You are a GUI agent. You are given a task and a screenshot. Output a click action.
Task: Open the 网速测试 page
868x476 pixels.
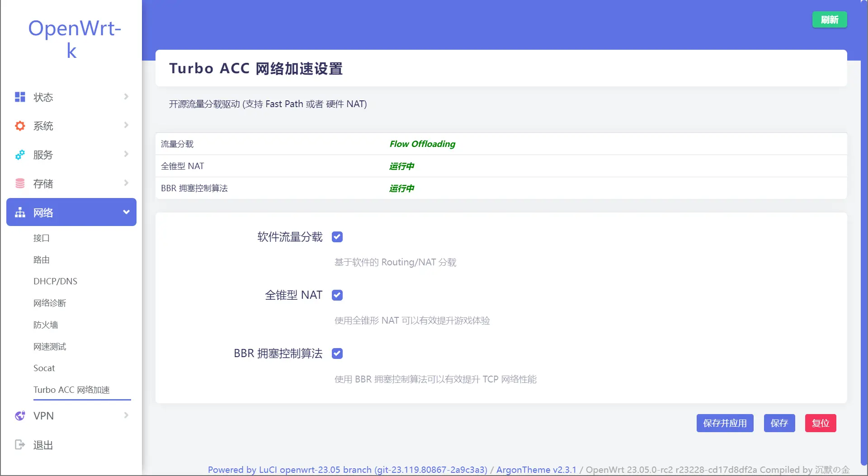(50, 346)
